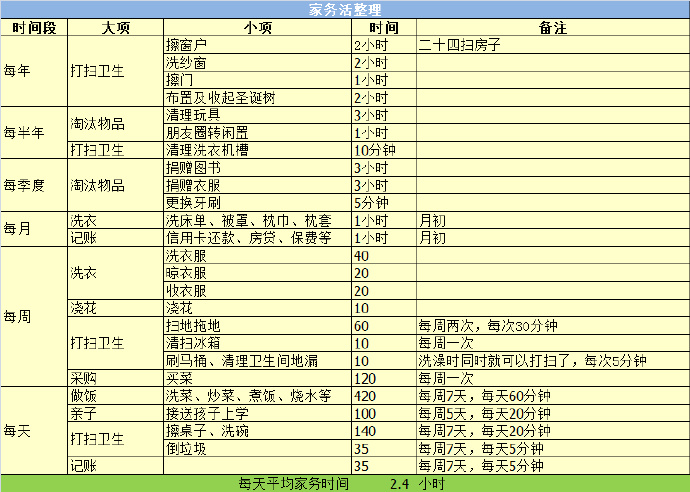Select the 每月 period cell
Screen dimensions: 690x492
tap(34, 229)
